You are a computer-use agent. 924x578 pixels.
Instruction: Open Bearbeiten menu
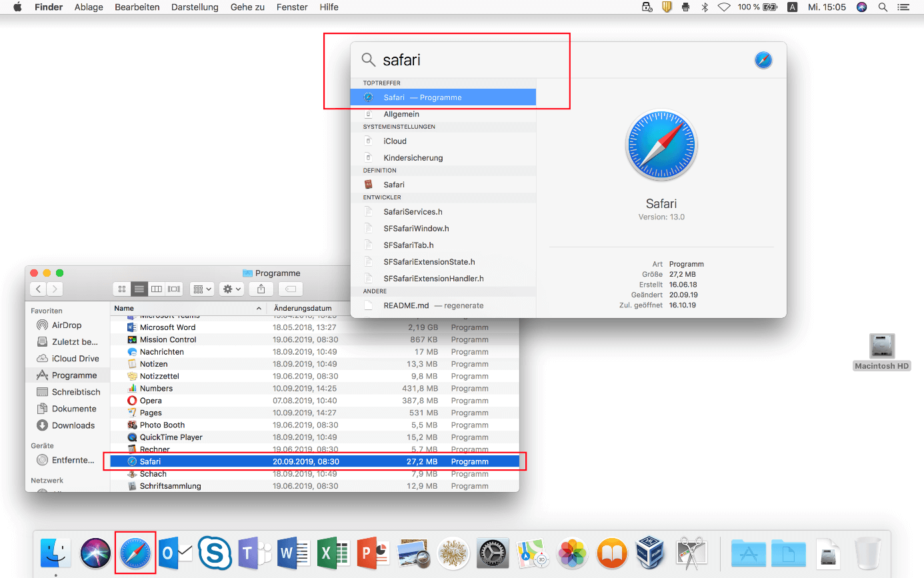[x=137, y=7]
